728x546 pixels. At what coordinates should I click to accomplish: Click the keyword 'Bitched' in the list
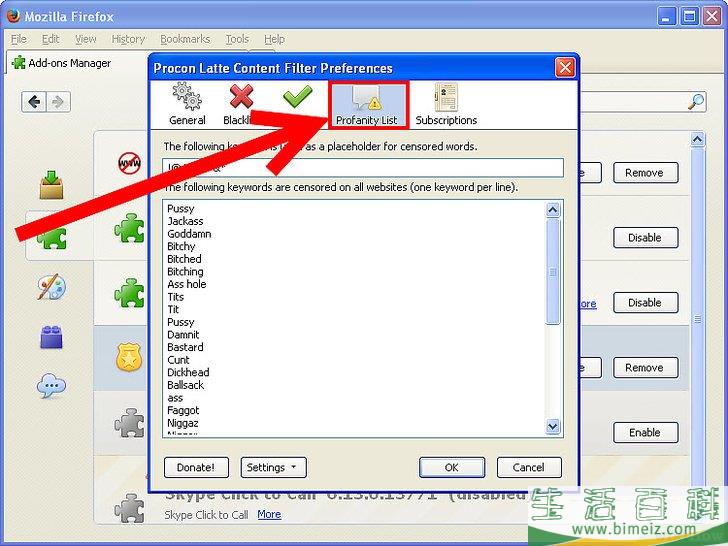coord(184,259)
